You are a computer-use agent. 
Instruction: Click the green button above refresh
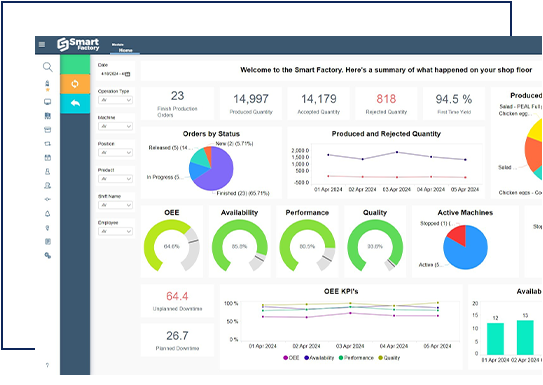[x=75, y=64]
